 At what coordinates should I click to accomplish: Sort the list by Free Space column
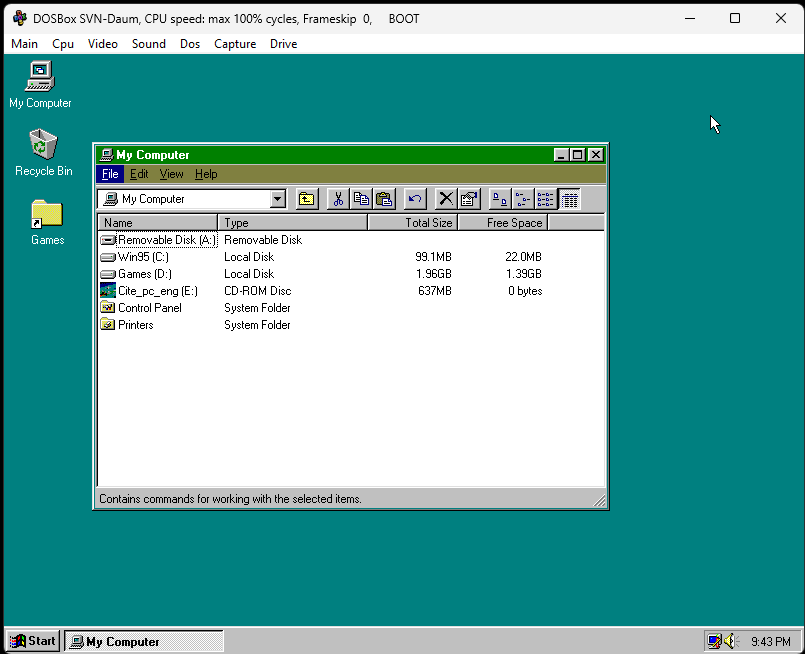click(502, 223)
